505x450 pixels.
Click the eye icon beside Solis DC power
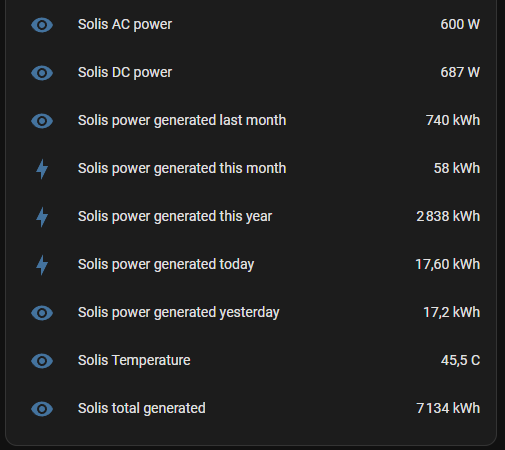[42, 73]
